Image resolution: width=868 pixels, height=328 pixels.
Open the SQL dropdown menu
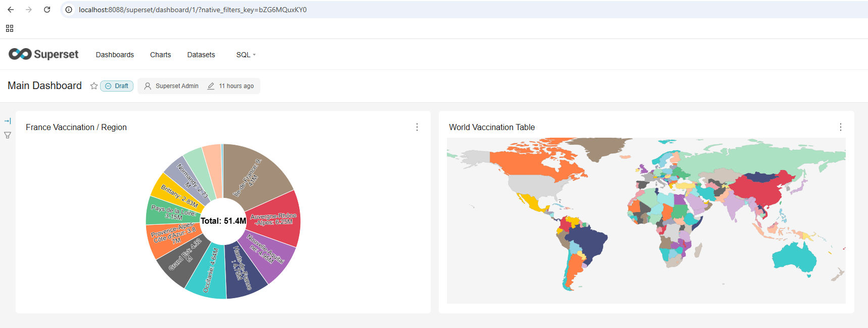pos(246,55)
